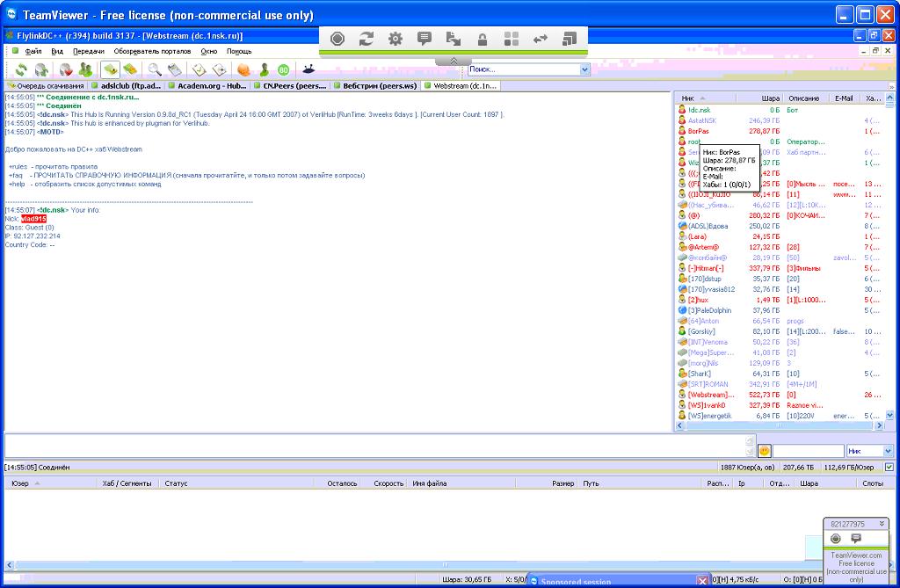Click the user list horizontal scrollbar right arrow
This screenshot has height=588, width=900.
click(x=879, y=425)
